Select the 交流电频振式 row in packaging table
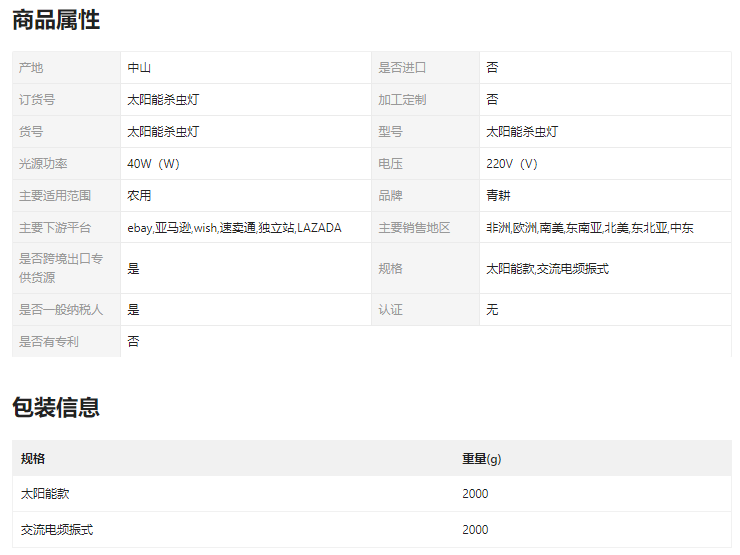This screenshot has width=740, height=555. 57,529
